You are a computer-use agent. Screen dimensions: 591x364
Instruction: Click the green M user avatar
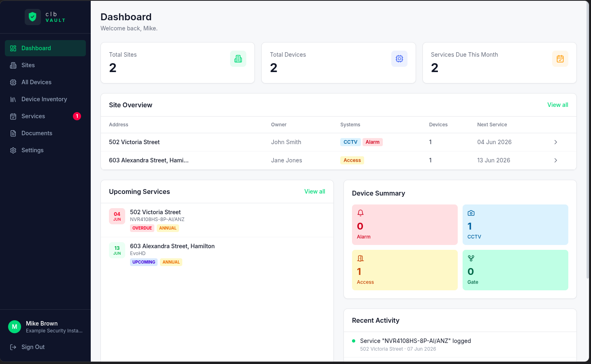coord(15,327)
